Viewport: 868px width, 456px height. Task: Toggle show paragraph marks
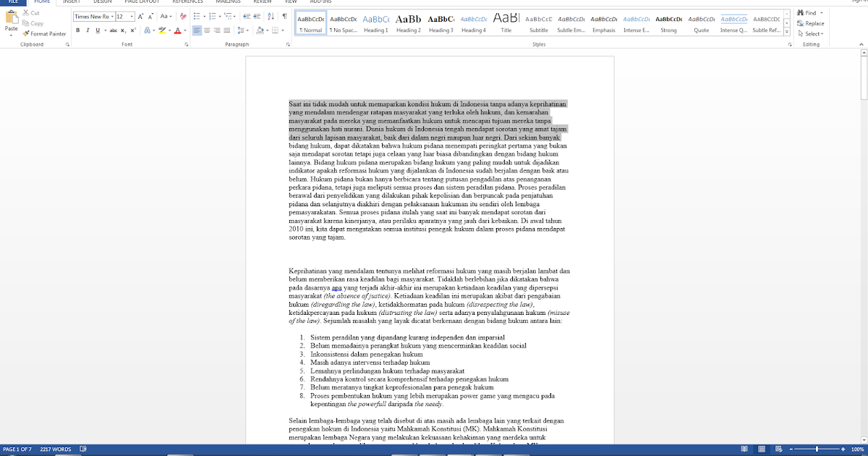pyautogui.click(x=284, y=16)
